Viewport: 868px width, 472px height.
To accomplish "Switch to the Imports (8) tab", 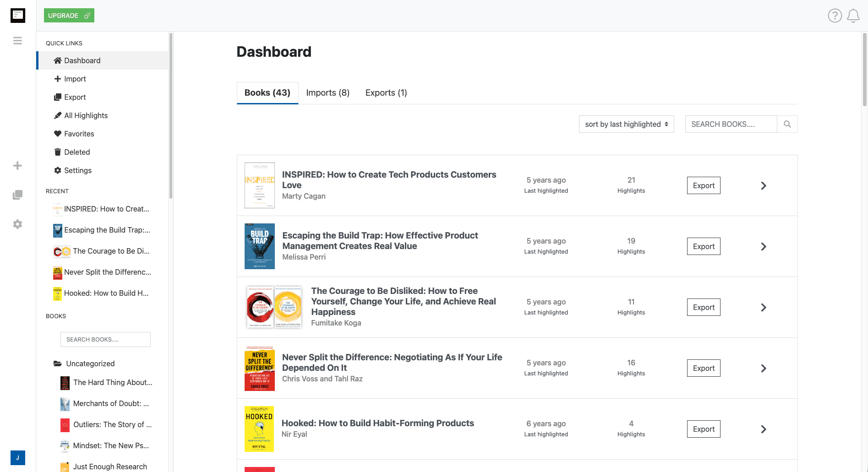I will tap(328, 93).
